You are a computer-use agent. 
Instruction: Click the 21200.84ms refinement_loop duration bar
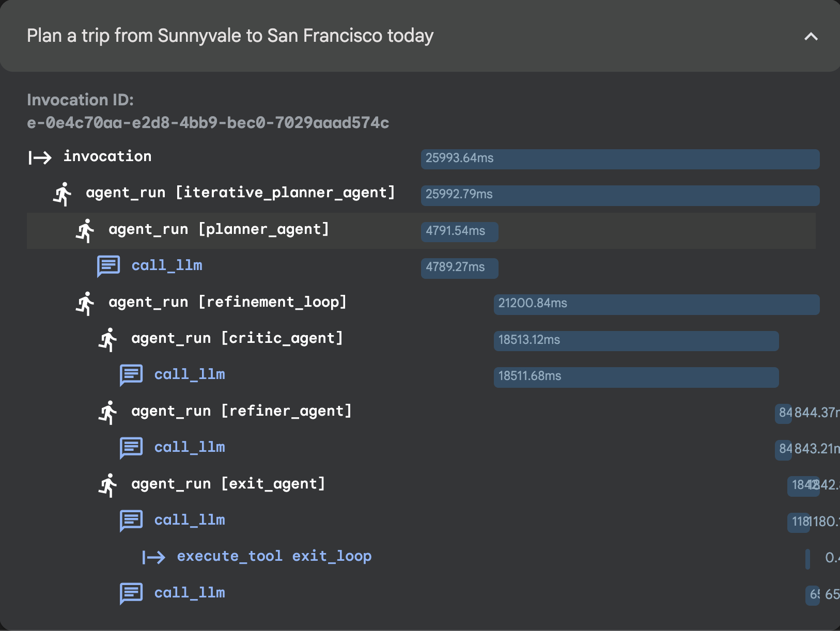tap(656, 304)
